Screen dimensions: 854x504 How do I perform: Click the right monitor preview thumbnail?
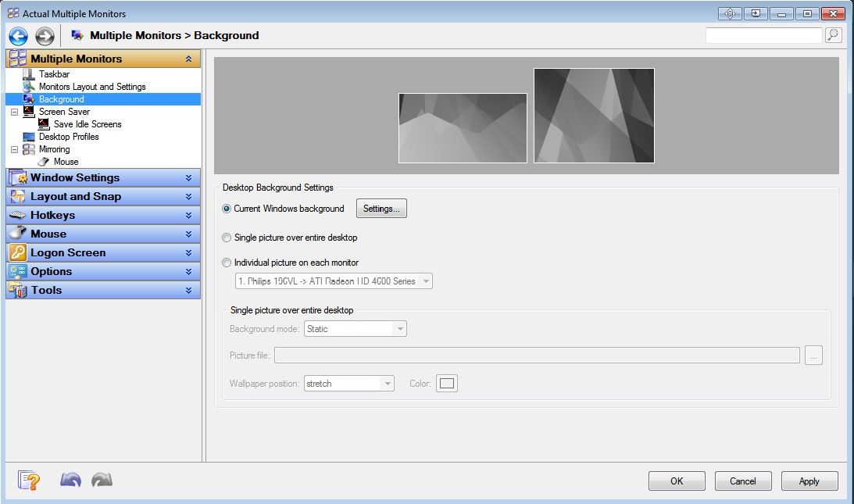(x=594, y=116)
